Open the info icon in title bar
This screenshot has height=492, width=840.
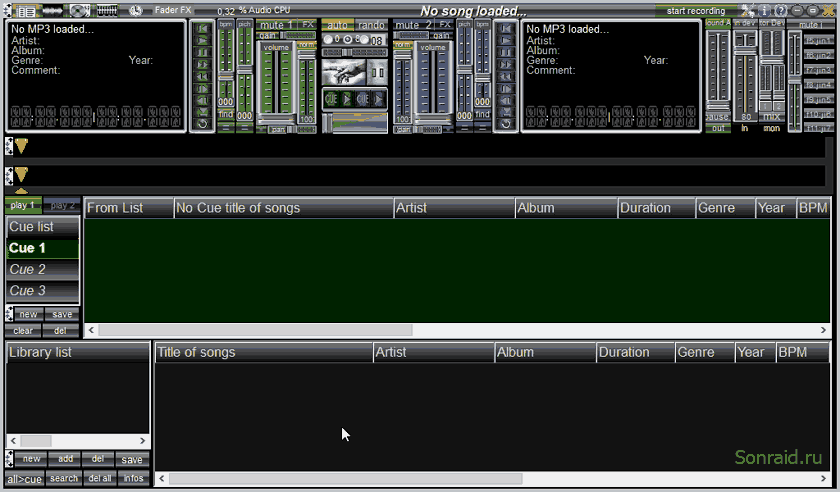[764, 10]
